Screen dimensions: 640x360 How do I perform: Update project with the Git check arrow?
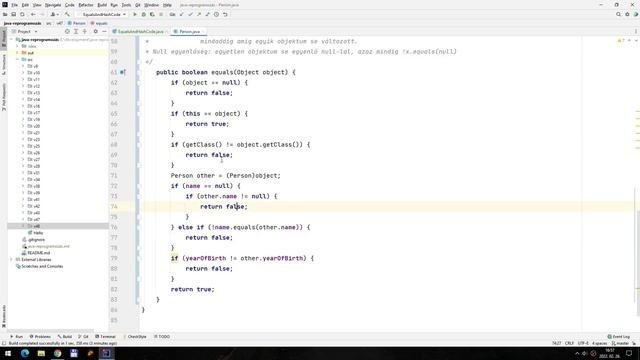tap(182, 14)
